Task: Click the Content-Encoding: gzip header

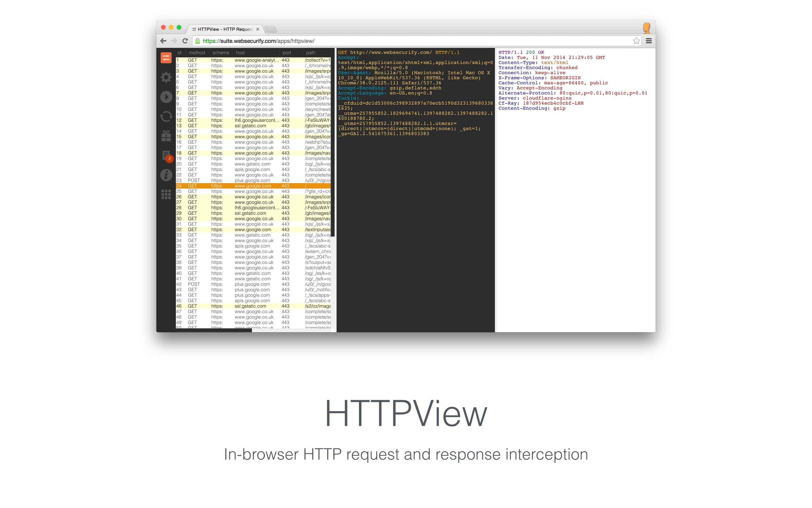Action: (532, 108)
